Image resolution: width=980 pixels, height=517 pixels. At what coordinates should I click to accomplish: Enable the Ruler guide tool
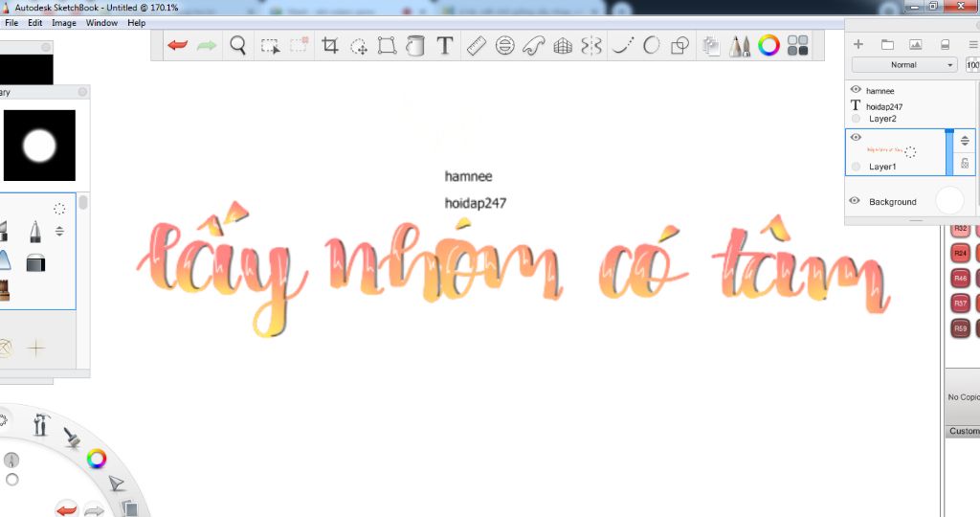point(477,46)
